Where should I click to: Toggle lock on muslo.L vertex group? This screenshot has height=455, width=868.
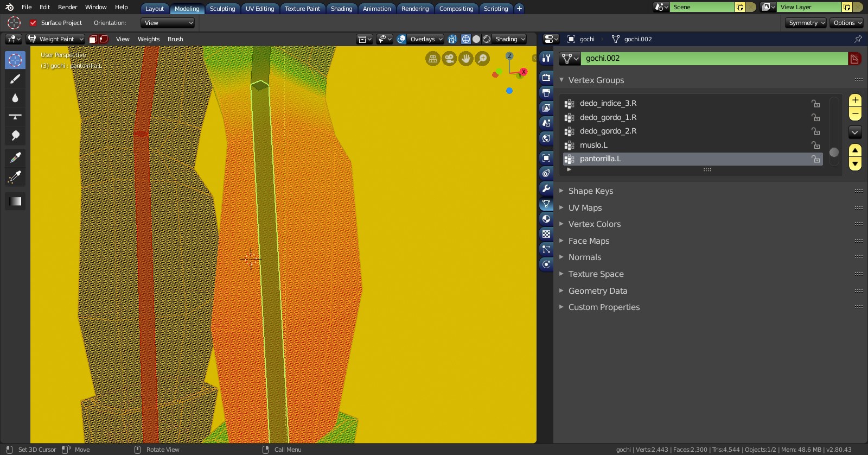click(x=815, y=145)
